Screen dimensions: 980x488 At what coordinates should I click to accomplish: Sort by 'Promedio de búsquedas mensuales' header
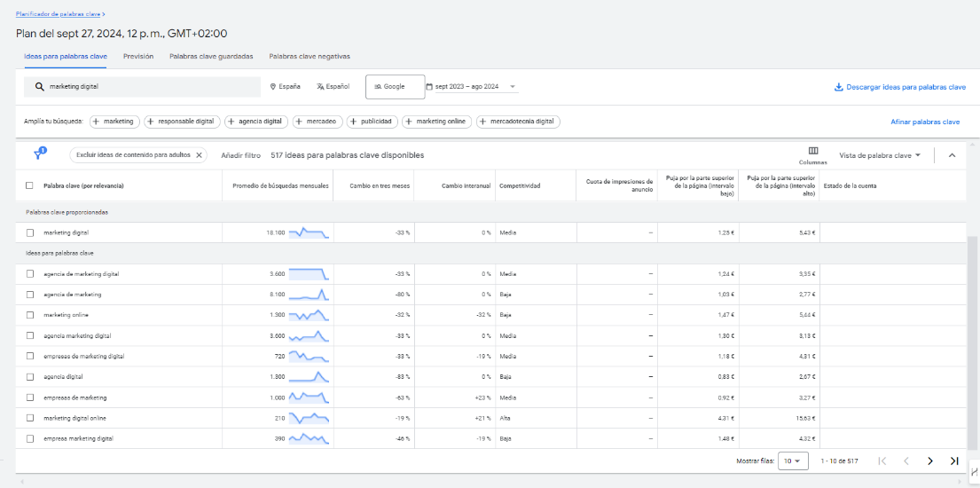pyautogui.click(x=280, y=185)
